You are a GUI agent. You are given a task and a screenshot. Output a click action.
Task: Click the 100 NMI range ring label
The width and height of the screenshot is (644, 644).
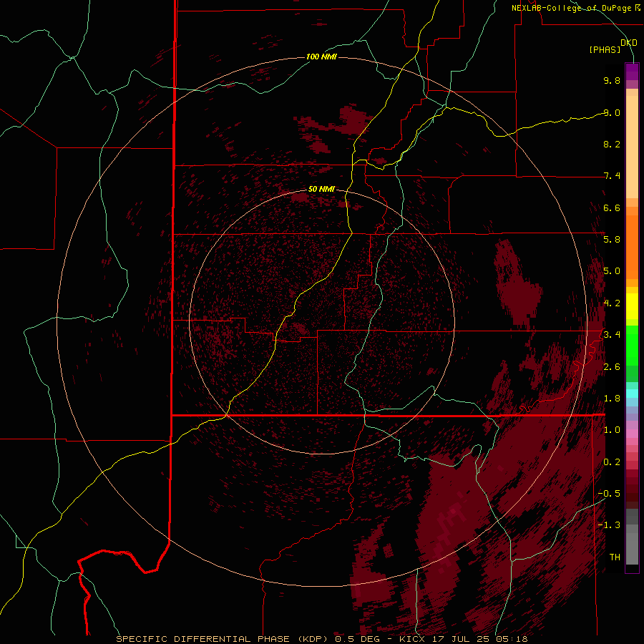[x=321, y=57]
